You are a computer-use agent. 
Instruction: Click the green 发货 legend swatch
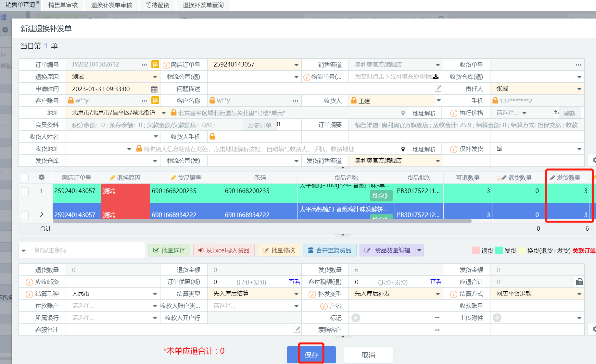tap(499, 250)
